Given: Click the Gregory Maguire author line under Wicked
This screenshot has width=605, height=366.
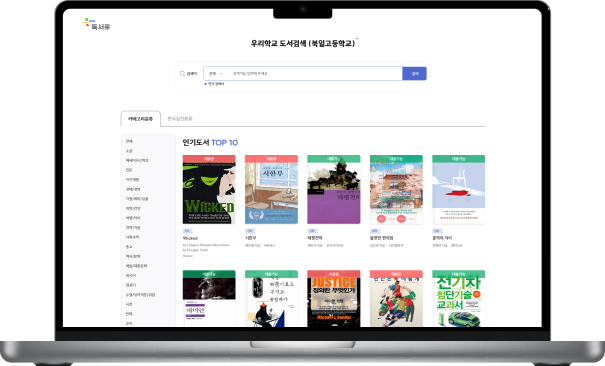Looking at the screenshot, I should [x=206, y=247].
